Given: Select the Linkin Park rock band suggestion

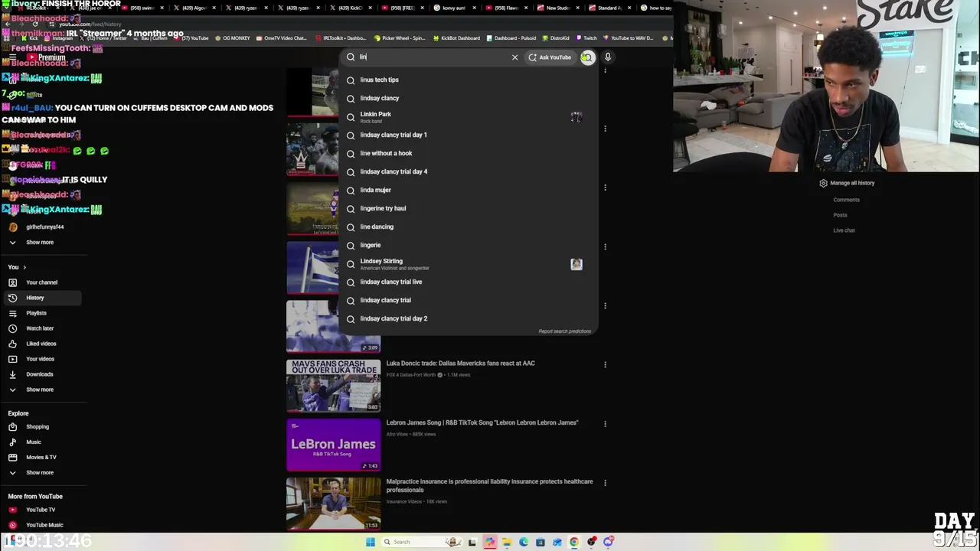Looking at the screenshot, I should coord(469,116).
